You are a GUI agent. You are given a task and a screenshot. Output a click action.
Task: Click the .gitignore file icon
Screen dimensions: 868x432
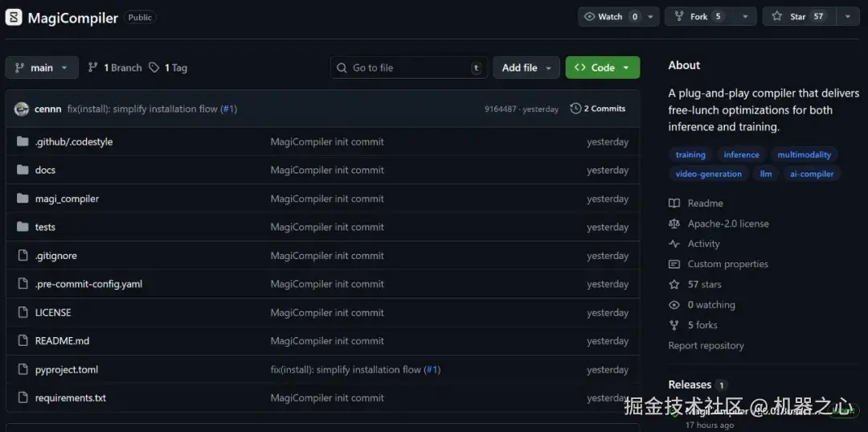pyautogui.click(x=23, y=255)
